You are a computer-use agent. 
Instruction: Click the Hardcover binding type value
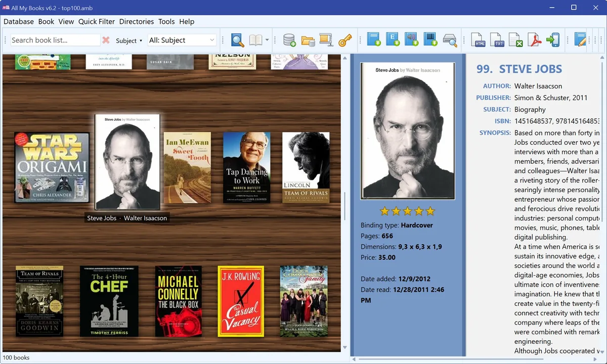417,225
